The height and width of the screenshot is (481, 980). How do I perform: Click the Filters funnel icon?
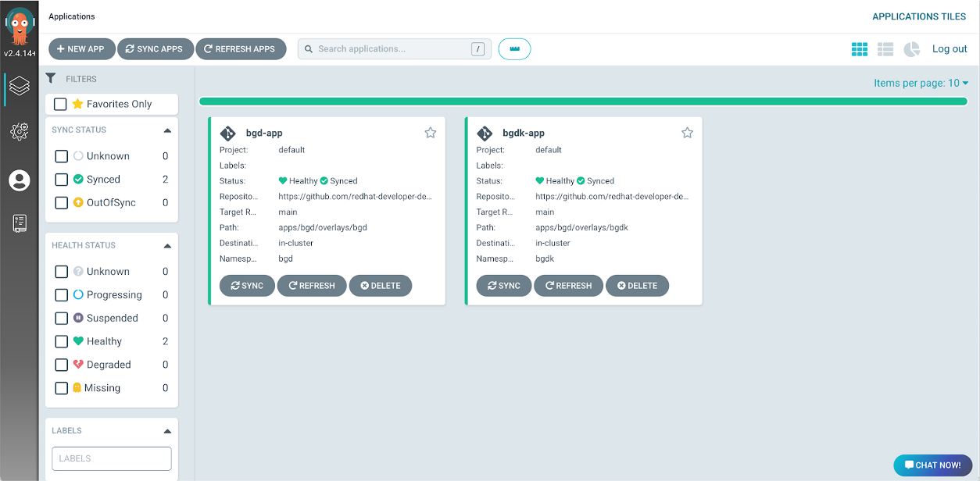(x=51, y=78)
